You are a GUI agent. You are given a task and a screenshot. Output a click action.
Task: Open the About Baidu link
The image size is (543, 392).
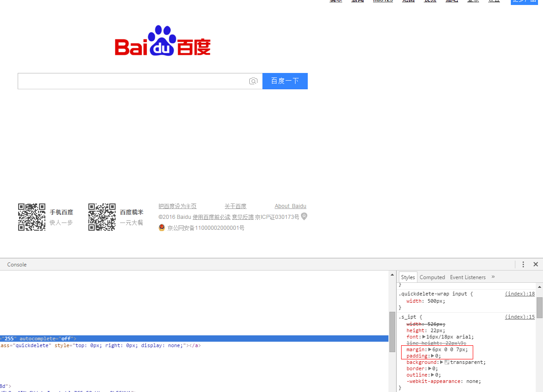(291, 206)
